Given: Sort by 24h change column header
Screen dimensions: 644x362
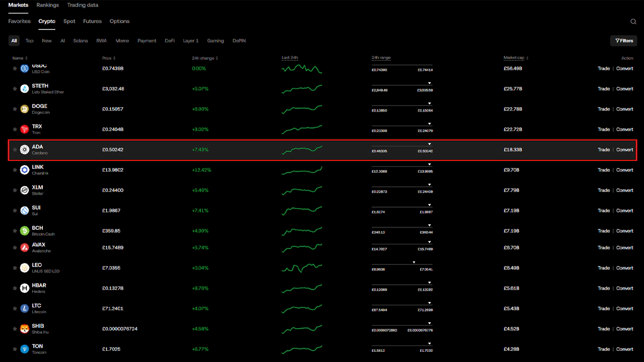Looking at the screenshot, I should click(x=204, y=58).
